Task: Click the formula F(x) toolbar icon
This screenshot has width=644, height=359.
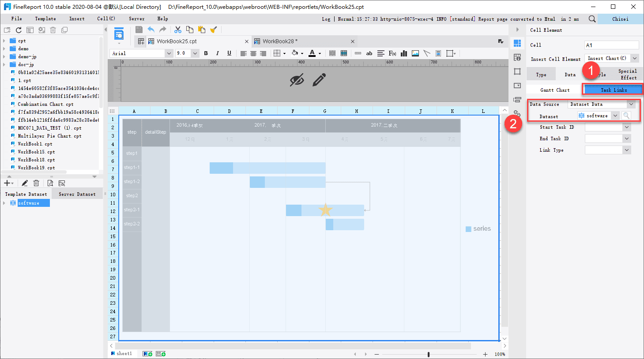Action: pos(392,53)
